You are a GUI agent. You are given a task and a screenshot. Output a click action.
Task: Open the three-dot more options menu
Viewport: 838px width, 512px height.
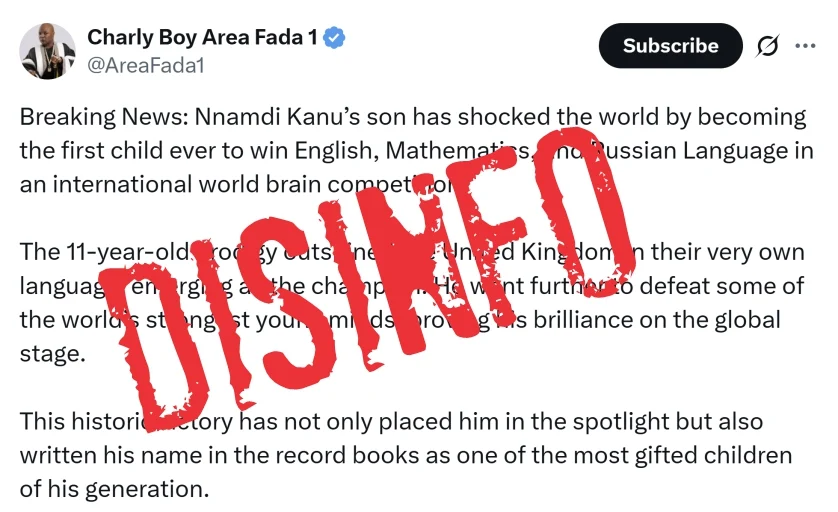coord(805,46)
